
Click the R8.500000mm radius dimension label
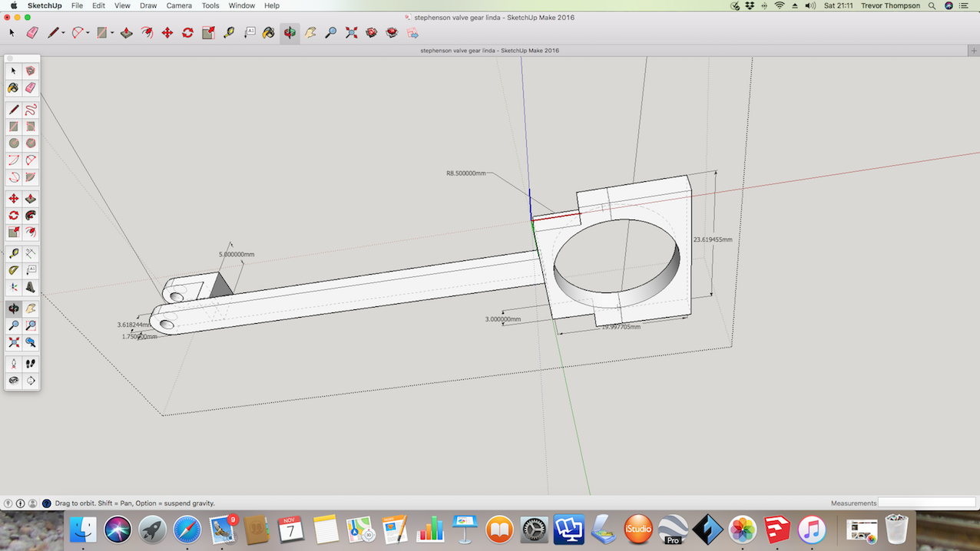466,173
